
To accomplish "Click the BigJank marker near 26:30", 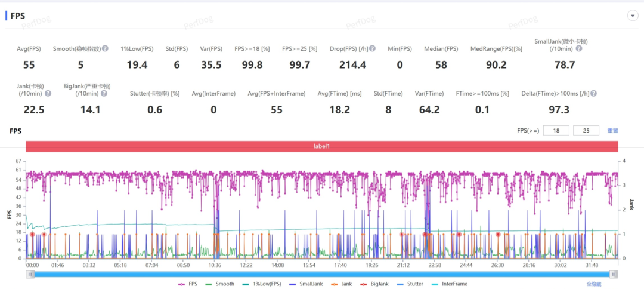I will pyautogui.click(x=498, y=234).
